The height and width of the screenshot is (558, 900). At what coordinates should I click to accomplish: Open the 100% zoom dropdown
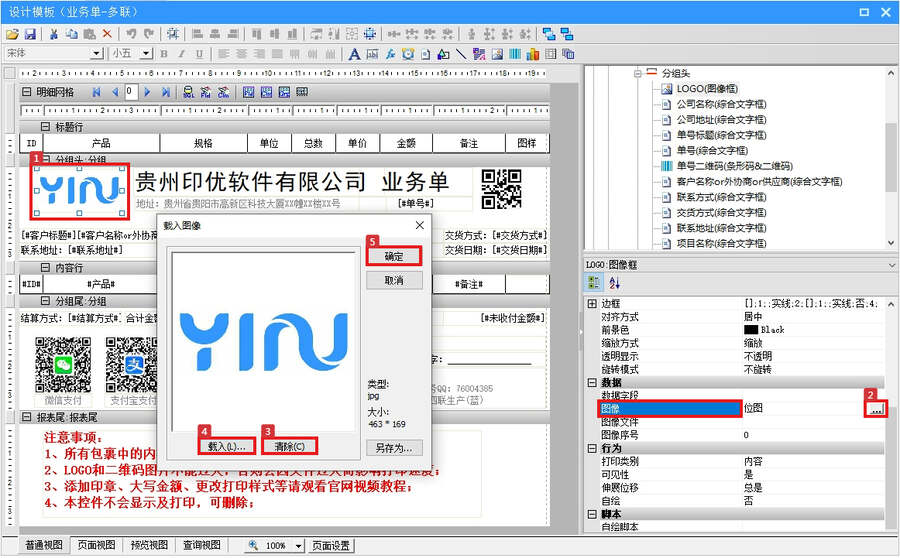pos(298,546)
